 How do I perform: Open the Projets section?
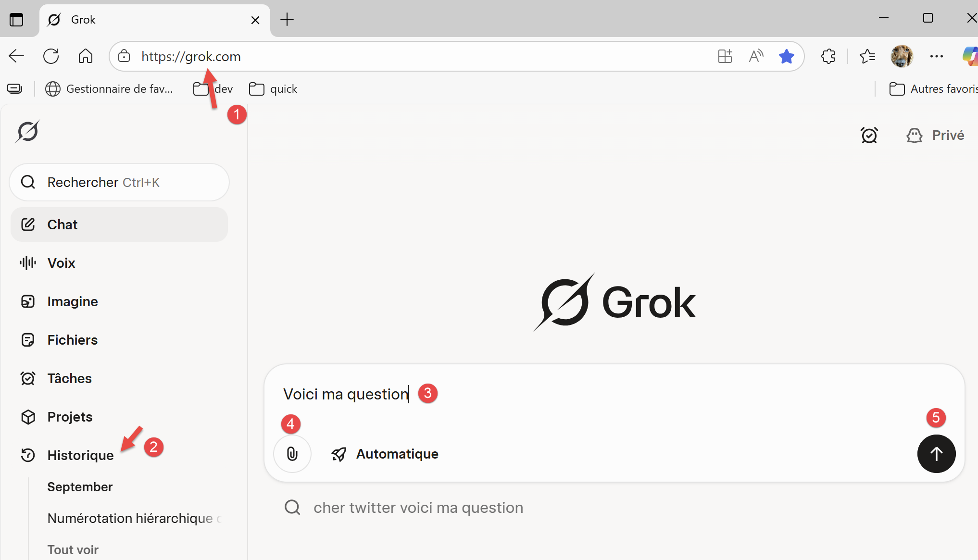point(70,417)
